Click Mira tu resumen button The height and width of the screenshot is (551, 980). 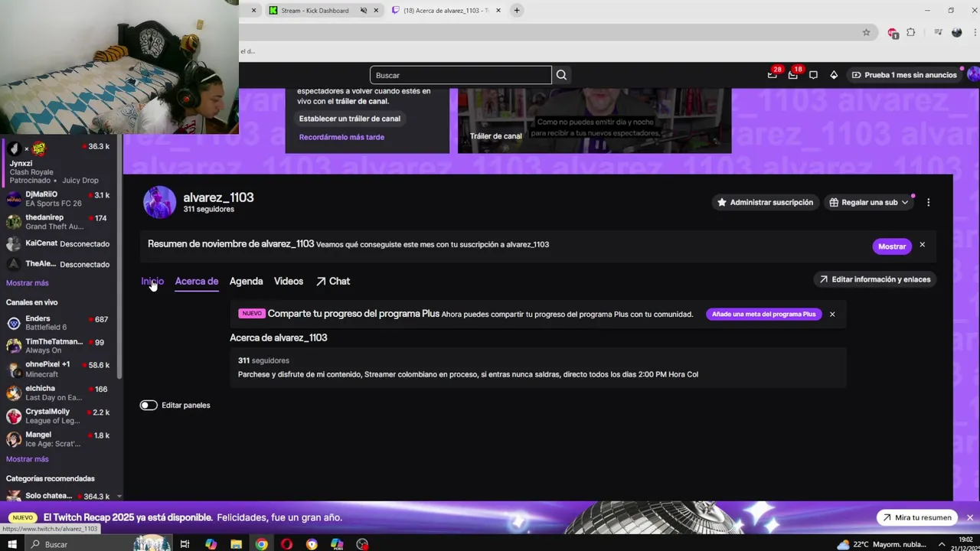916,517
